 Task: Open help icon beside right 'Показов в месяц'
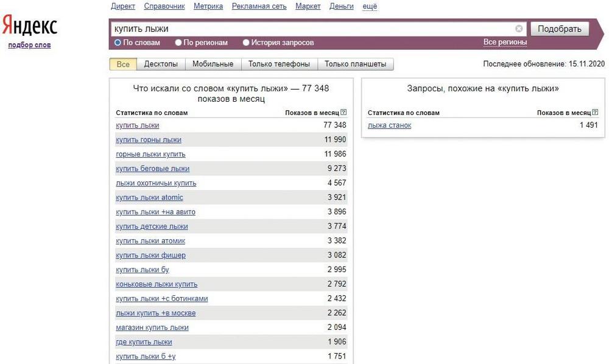[x=595, y=112]
